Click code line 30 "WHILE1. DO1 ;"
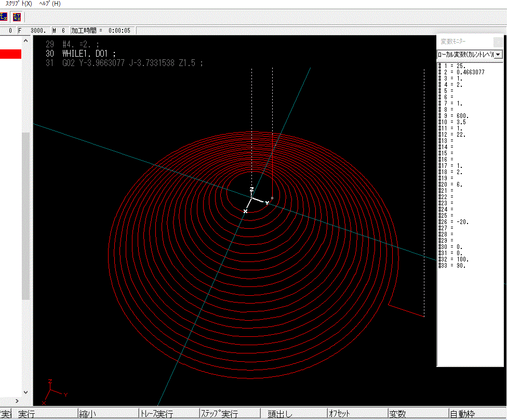Viewport: 507px width, 420px height. 81,54
